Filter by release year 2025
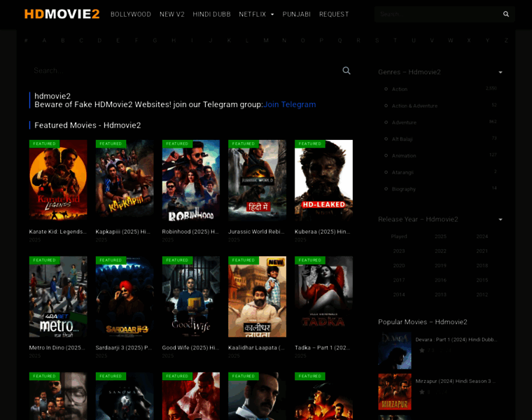Viewport: 532px width, 420px height. [440, 237]
